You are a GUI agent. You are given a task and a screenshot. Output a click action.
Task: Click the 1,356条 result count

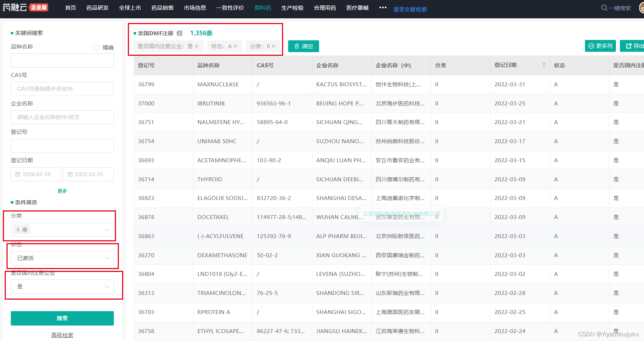(x=201, y=33)
